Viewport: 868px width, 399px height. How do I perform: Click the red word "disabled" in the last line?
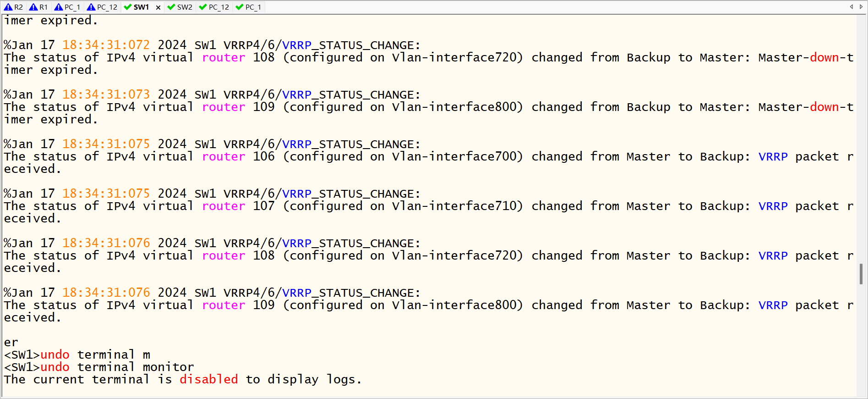pos(208,379)
